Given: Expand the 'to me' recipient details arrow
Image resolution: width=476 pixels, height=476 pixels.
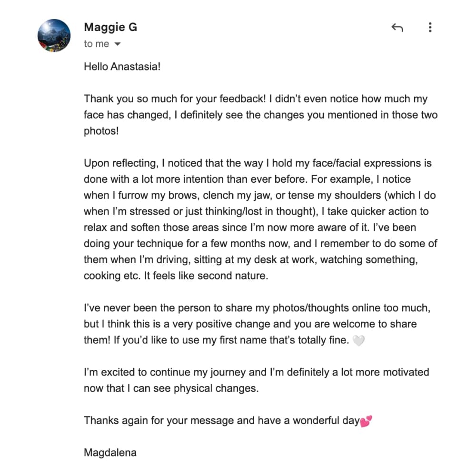Looking at the screenshot, I should pos(118,44).
